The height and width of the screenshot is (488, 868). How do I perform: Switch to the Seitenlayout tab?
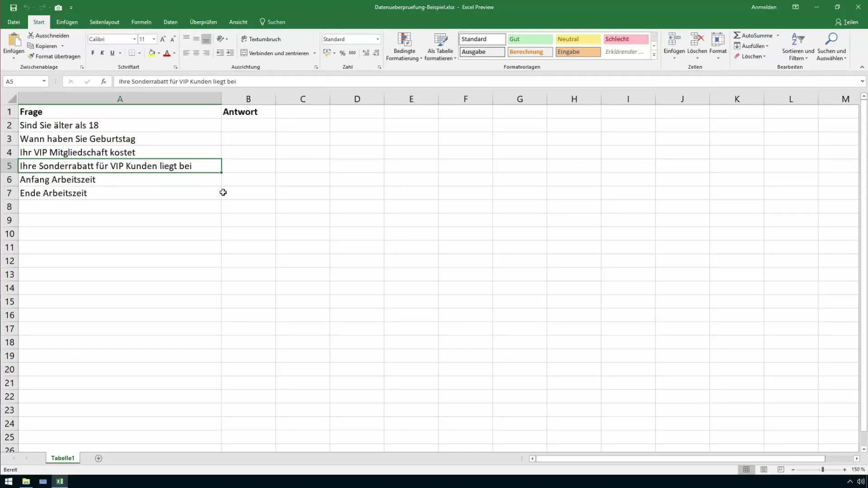coord(104,22)
